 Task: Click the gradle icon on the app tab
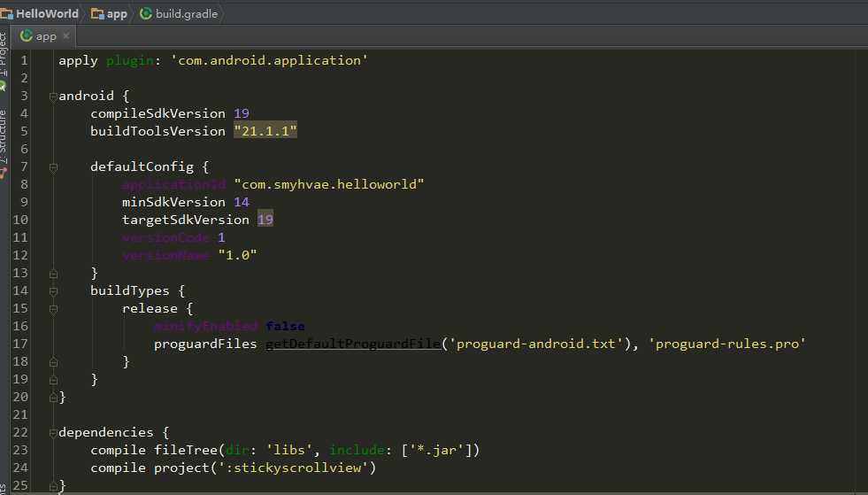pos(26,36)
